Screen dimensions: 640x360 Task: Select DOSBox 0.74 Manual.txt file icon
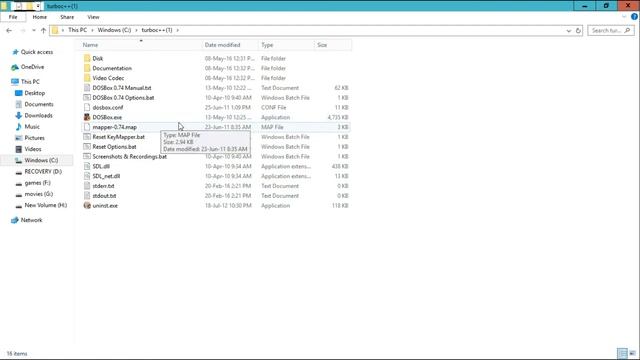click(87, 88)
